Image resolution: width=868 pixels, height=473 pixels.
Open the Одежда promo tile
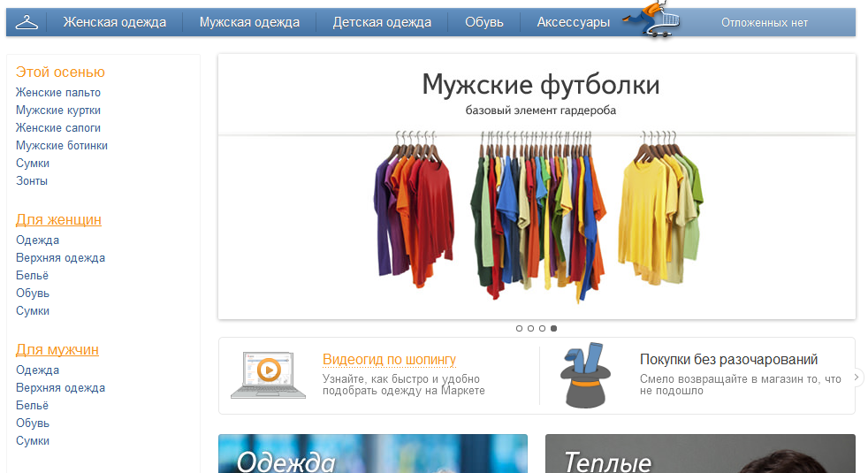pyautogui.click(x=372, y=454)
